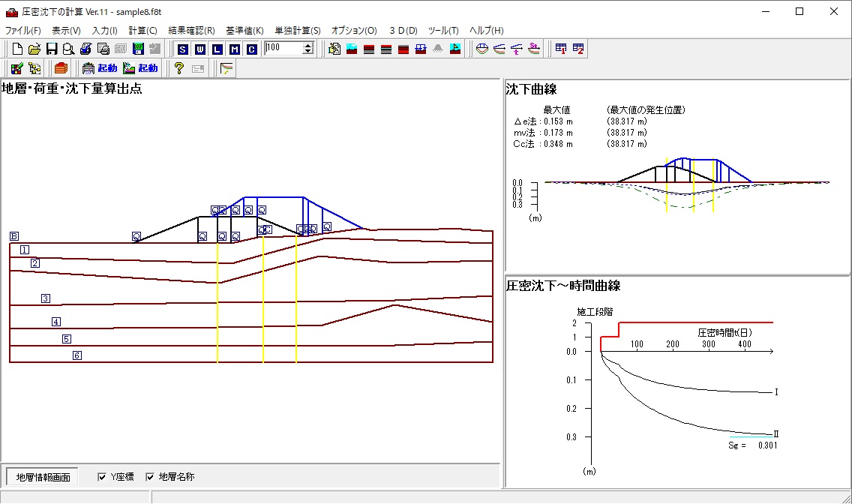Open a file with folder icon

click(34, 49)
